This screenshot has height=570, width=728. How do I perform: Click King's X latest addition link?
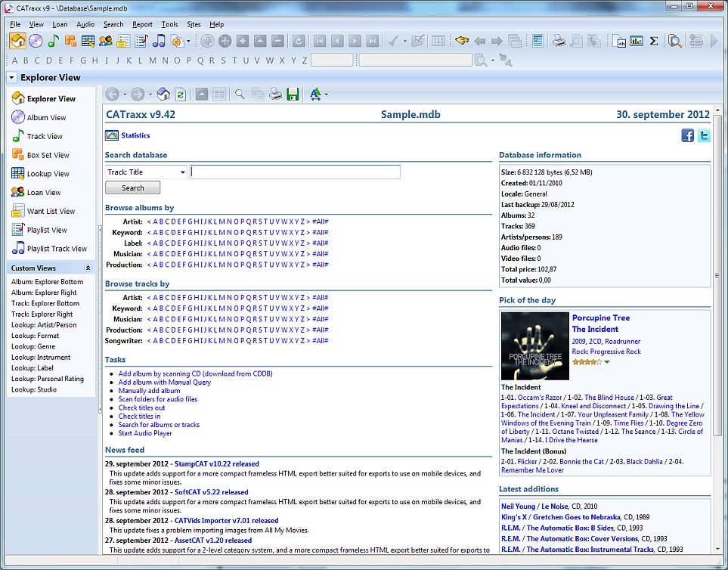tap(514, 517)
